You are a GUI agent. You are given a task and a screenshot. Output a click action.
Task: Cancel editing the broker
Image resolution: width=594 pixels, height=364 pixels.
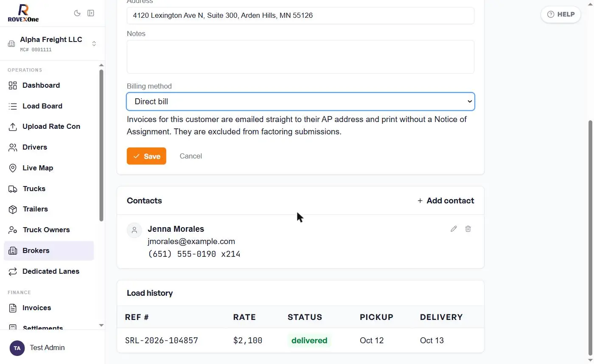[191, 156]
